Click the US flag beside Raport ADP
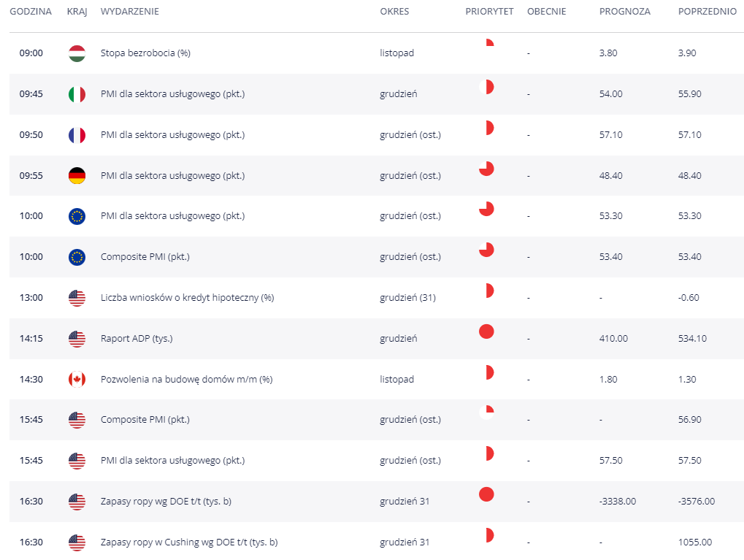 pos(77,338)
